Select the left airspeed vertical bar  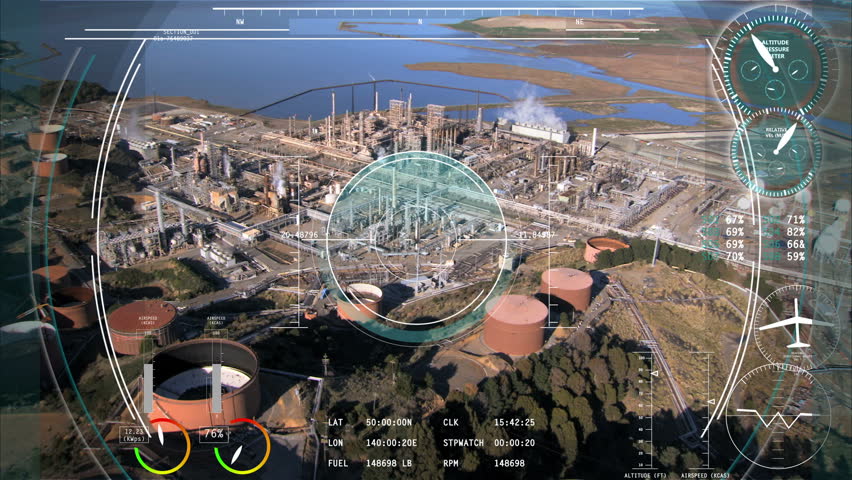click(148, 388)
